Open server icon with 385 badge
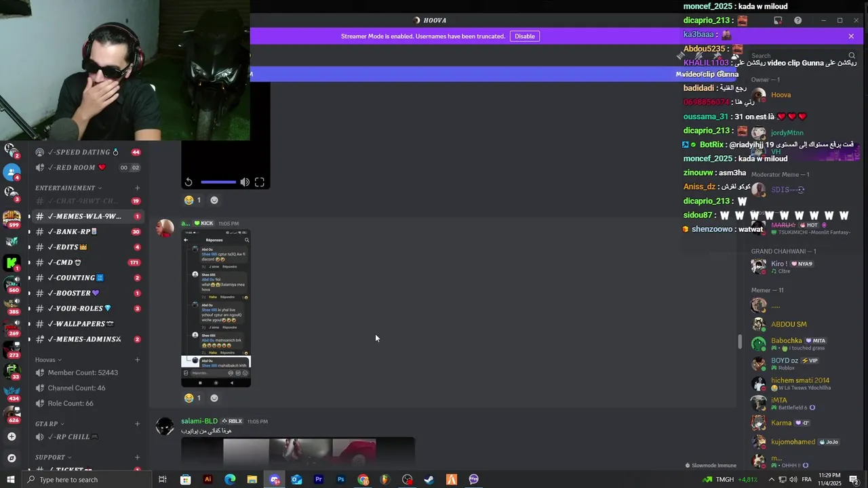This screenshot has width=868, height=488. [11, 305]
